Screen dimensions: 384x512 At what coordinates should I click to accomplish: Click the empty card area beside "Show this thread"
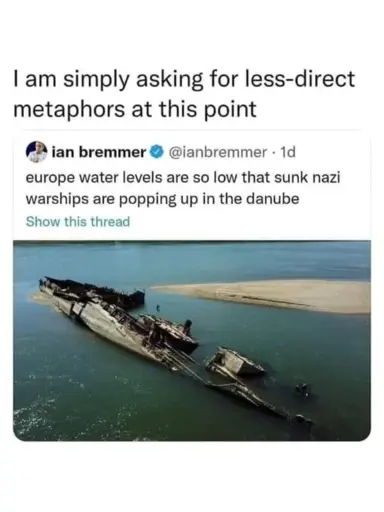(x=250, y=222)
